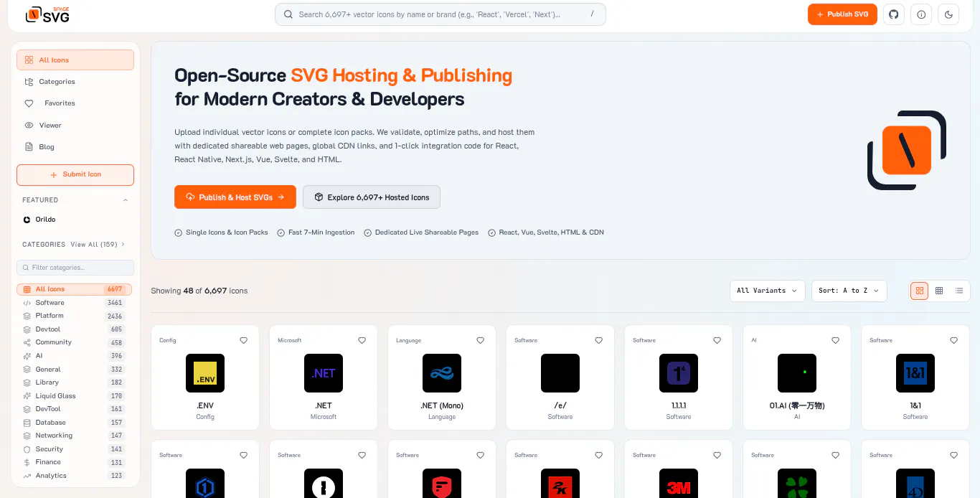The image size is (980, 498).
Task: Filter by Devtool category
Action: pyautogui.click(x=75, y=329)
